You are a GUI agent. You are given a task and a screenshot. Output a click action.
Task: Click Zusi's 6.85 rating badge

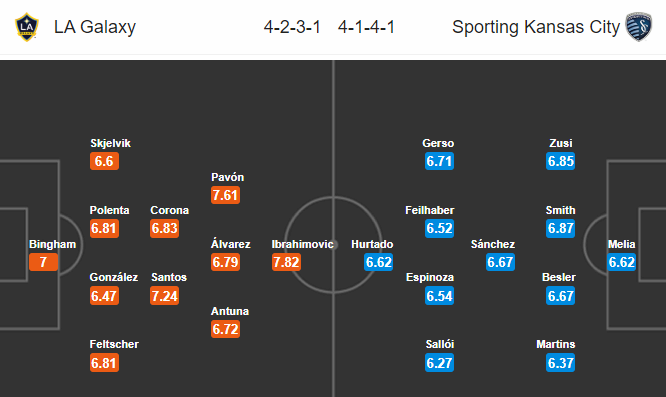point(561,161)
